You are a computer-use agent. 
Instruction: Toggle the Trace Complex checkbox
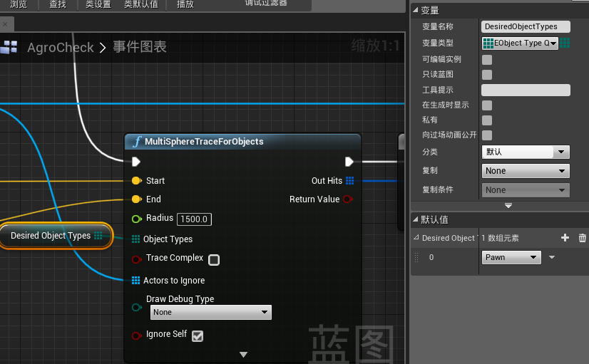click(x=214, y=260)
